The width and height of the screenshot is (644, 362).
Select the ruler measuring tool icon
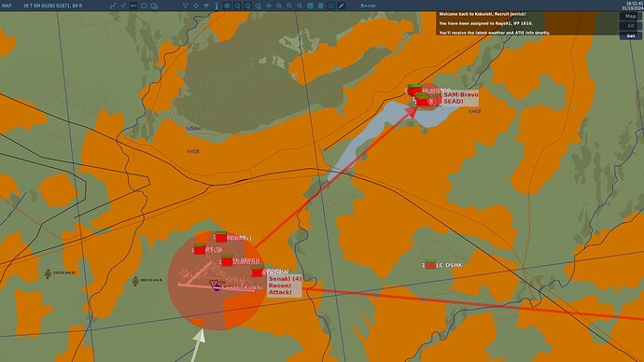tap(342, 6)
